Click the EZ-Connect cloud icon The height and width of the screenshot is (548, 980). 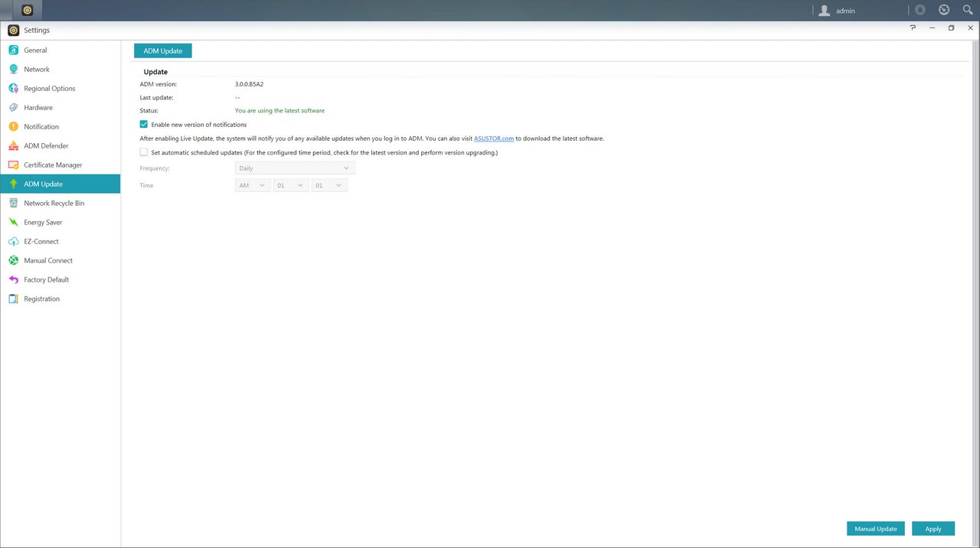coord(13,241)
